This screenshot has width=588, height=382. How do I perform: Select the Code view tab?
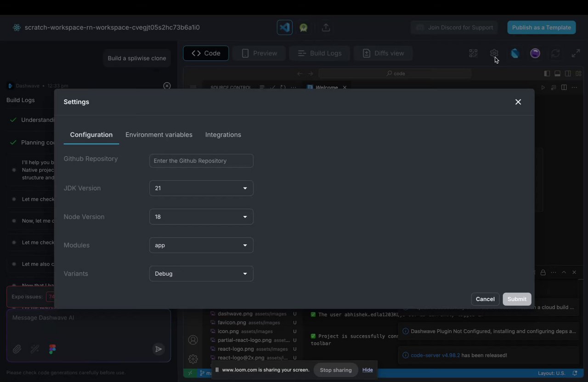[x=206, y=53]
